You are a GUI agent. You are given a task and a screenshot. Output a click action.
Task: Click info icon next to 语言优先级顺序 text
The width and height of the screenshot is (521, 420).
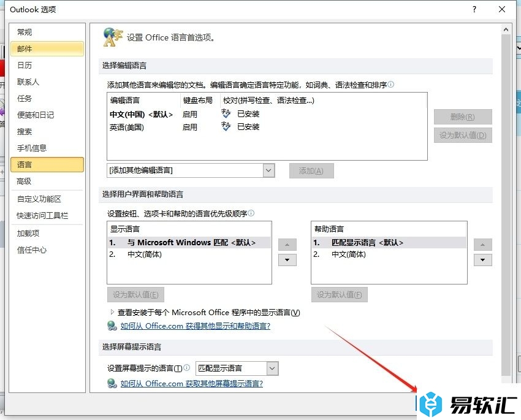(251, 213)
